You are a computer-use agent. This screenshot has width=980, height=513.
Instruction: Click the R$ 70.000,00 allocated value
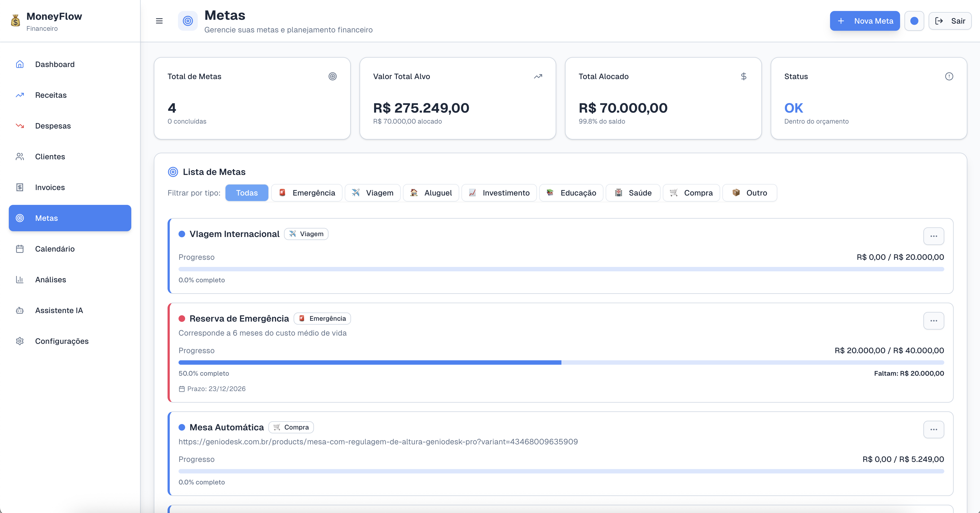623,108
